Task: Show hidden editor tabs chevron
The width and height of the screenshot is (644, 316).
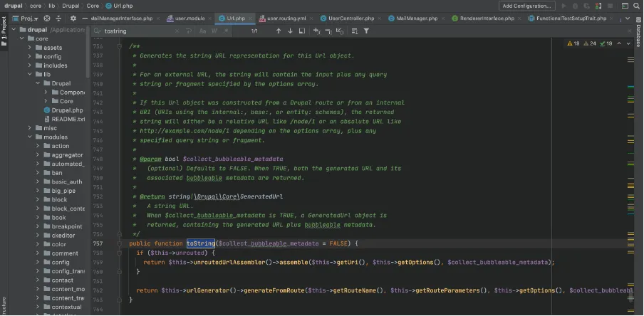Action: pyautogui.click(x=628, y=19)
